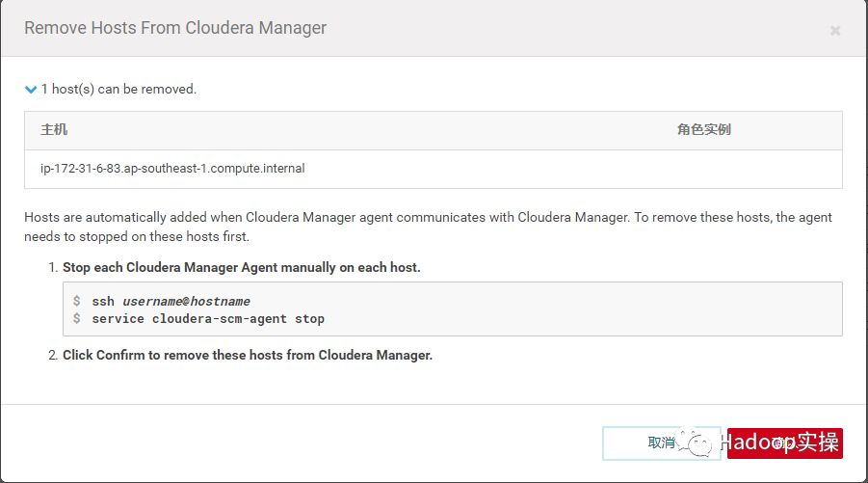Image resolution: width=868 pixels, height=483 pixels.
Task: Click step 1 'Stop each Cloudera Manager Agent' text
Action: click(x=241, y=267)
